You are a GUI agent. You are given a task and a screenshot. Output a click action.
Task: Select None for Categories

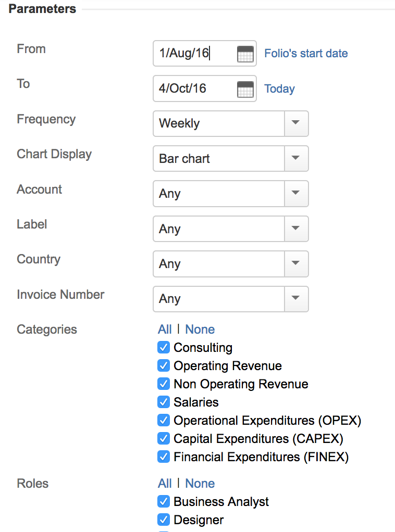(x=200, y=330)
